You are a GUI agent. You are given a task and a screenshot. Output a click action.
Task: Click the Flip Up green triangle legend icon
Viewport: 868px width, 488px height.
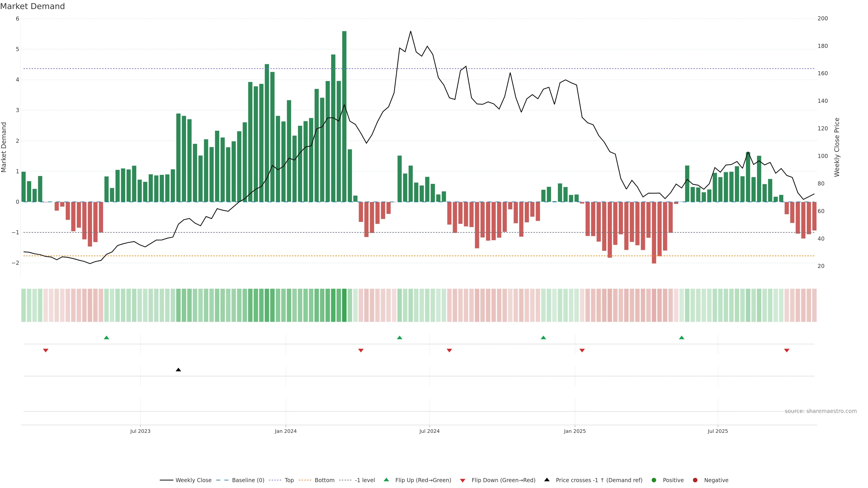[387, 480]
